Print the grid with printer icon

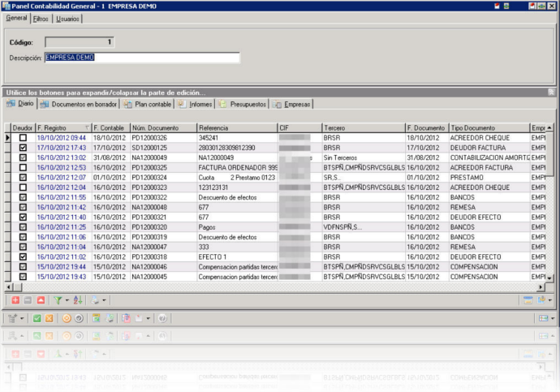[95, 300]
